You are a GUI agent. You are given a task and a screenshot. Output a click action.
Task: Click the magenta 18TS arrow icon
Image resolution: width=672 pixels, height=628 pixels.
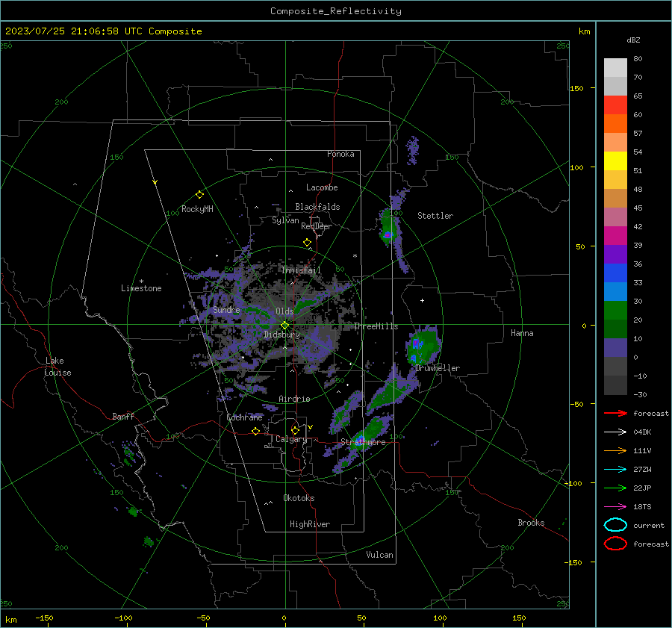pyautogui.click(x=615, y=507)
